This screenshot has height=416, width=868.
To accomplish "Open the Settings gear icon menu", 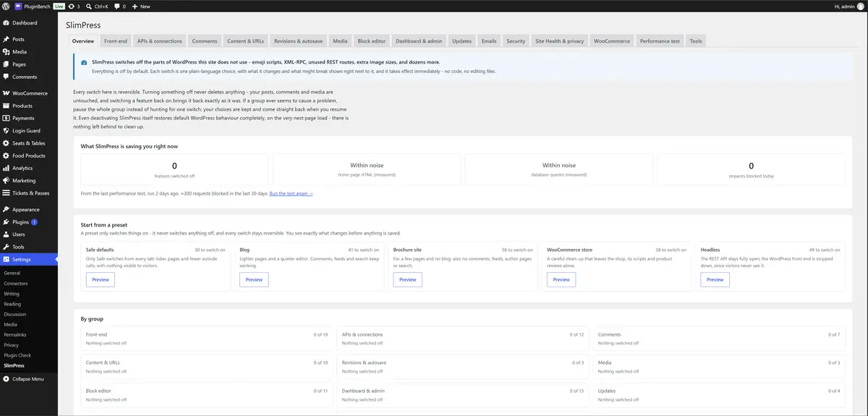I will pyautogui.click(x=6, y=260).
